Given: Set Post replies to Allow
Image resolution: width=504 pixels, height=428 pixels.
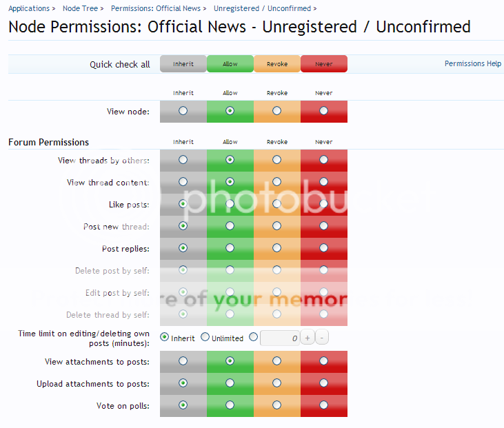Looking at the screenshot, I should pyautogui.click(x=230, y=248).
